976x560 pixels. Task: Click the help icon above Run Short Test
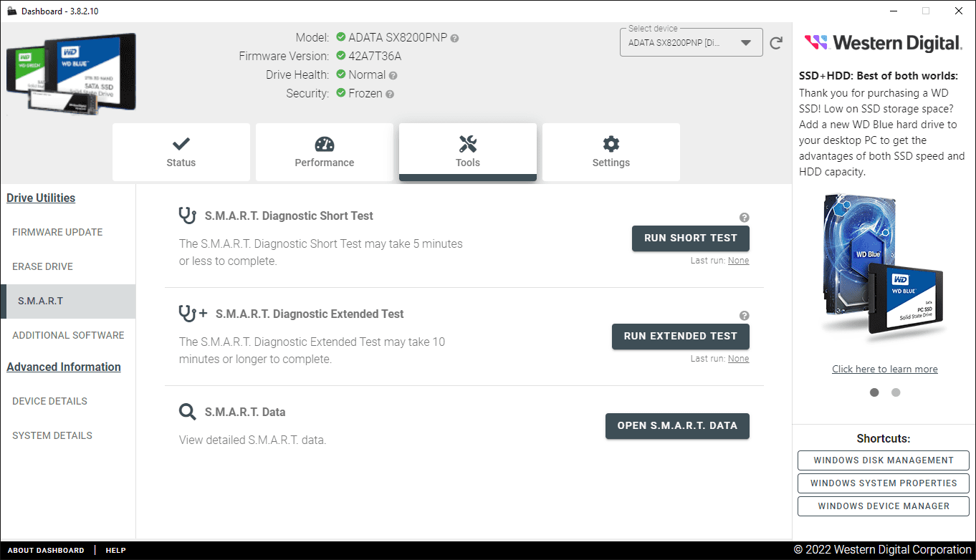tap(745, 218)
